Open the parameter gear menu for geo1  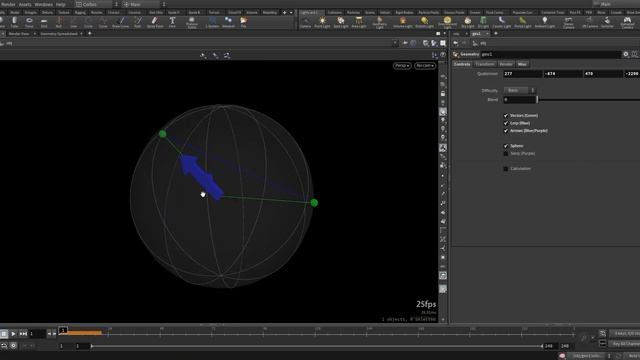tap(626, 54)
